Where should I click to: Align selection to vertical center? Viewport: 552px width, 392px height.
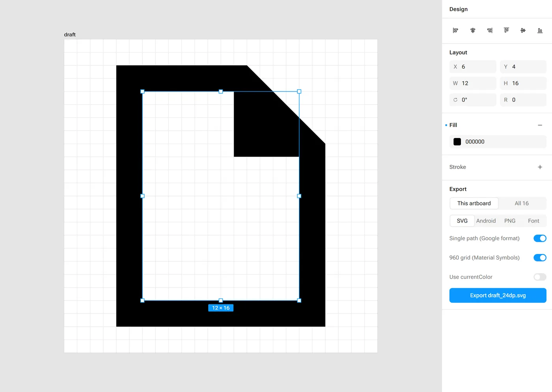[523, 30]
